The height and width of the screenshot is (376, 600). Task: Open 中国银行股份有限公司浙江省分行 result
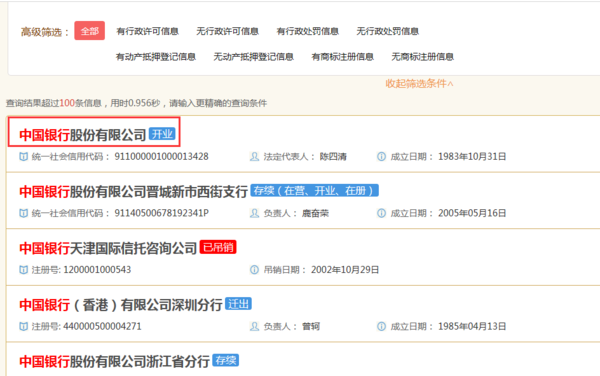(114, 361)
